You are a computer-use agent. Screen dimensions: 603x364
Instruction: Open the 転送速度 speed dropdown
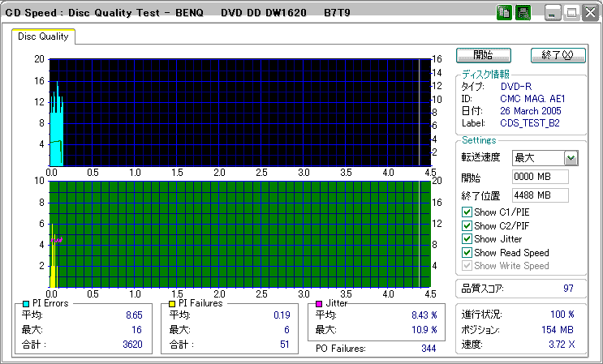pos(571,158)
